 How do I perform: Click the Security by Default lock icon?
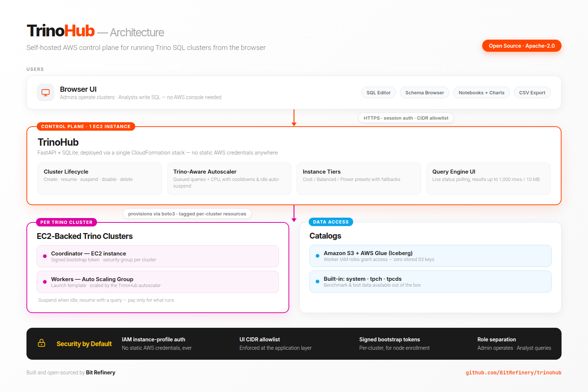[42, 343]
